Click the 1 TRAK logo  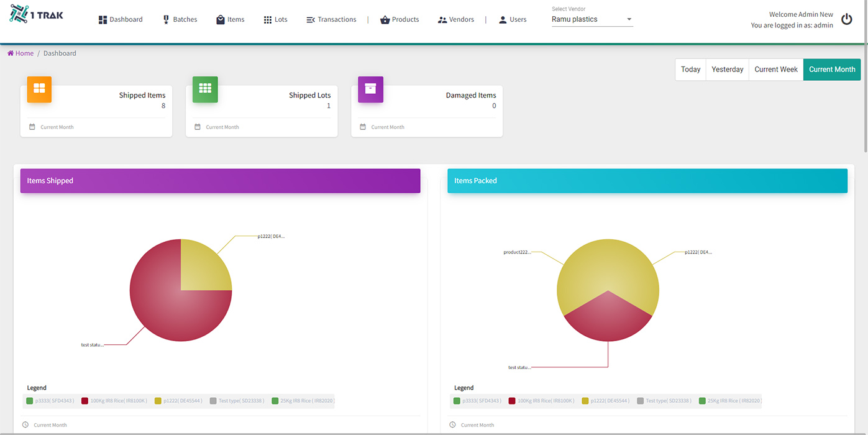[x=37, y=15]
